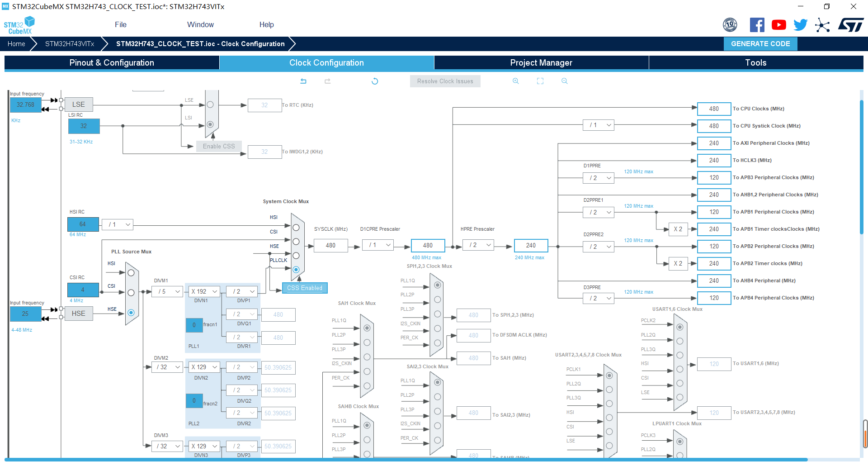The width and height of the screenshot is (868, 466).
Task: Open the DIVM2 /32 dropdown
Action: pyautogui.click(x=167, y=367)
